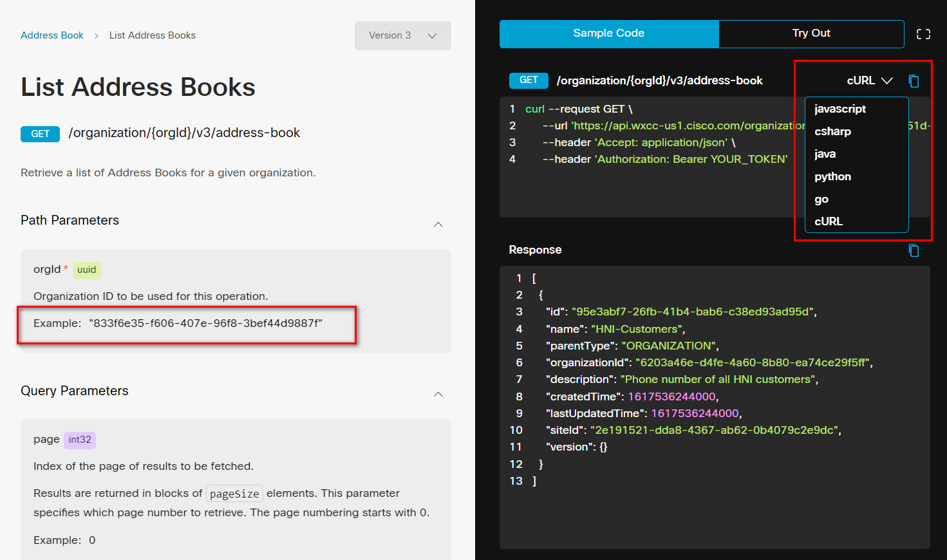947x560 pixels.
Task: Expand code panel to fullscreen
Action: pos(923,34)
